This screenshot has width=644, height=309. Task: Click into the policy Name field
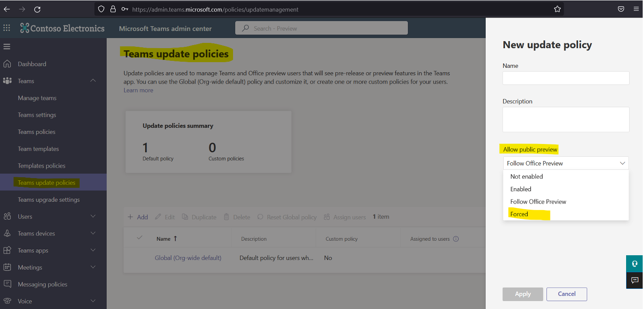pyautogui.click(x=566, y=78)
